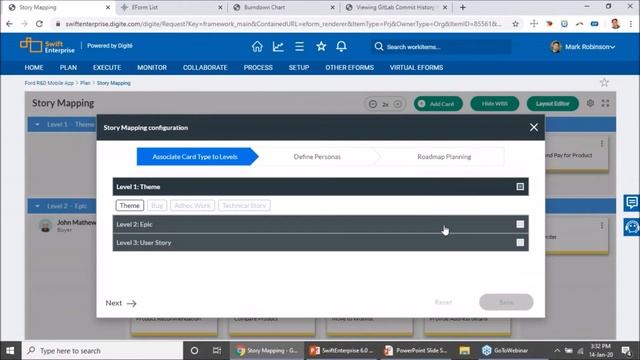Open the COLLABORATE menu
Viewport: 640px width, 360px height.
point(205,67)
